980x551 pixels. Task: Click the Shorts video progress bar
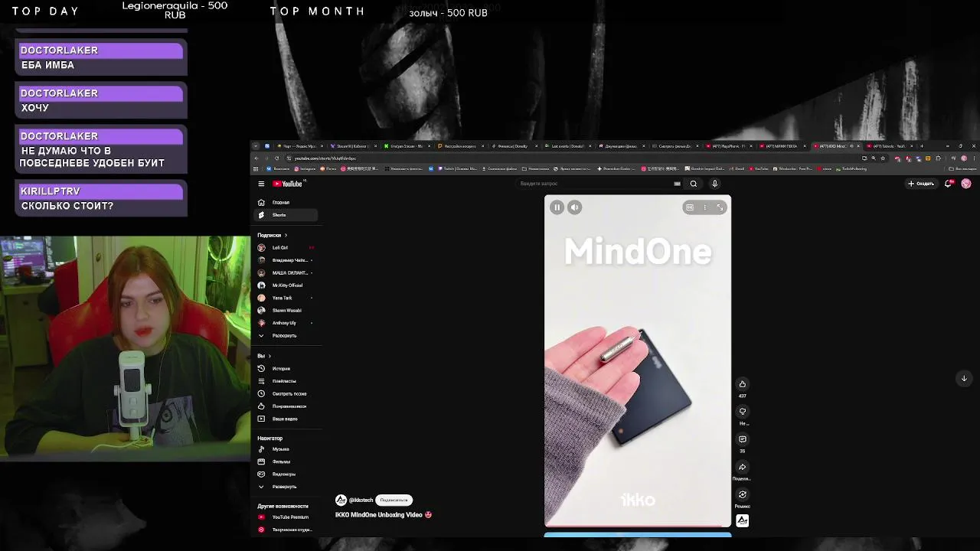[x=638, y=527]
